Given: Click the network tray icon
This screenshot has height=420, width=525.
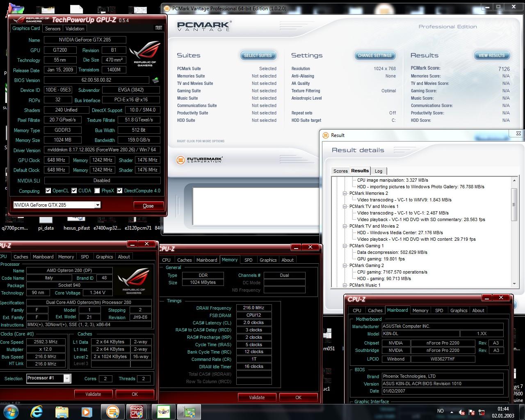Looking at the screenshot, I should [x=481, y=412].
